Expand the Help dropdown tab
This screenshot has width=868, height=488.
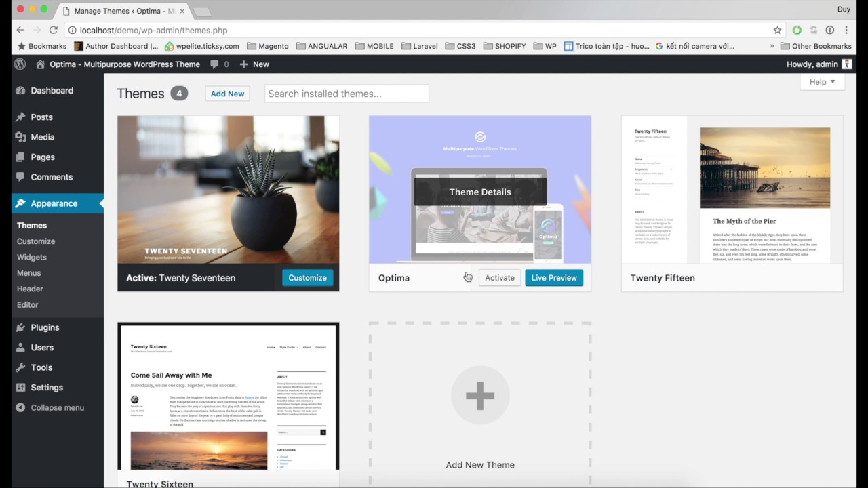(x=822, y=82)
